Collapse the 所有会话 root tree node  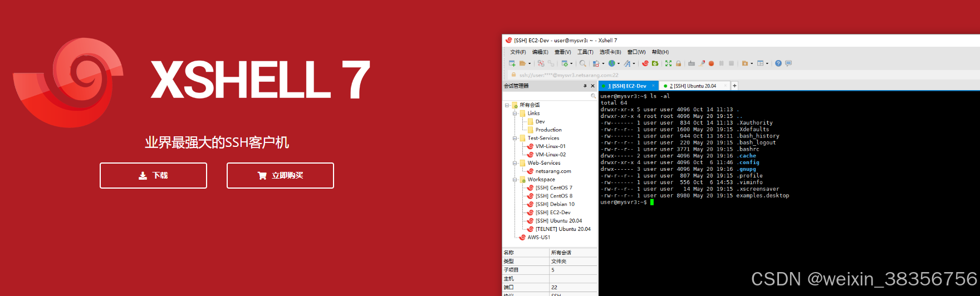pos(507,105)
